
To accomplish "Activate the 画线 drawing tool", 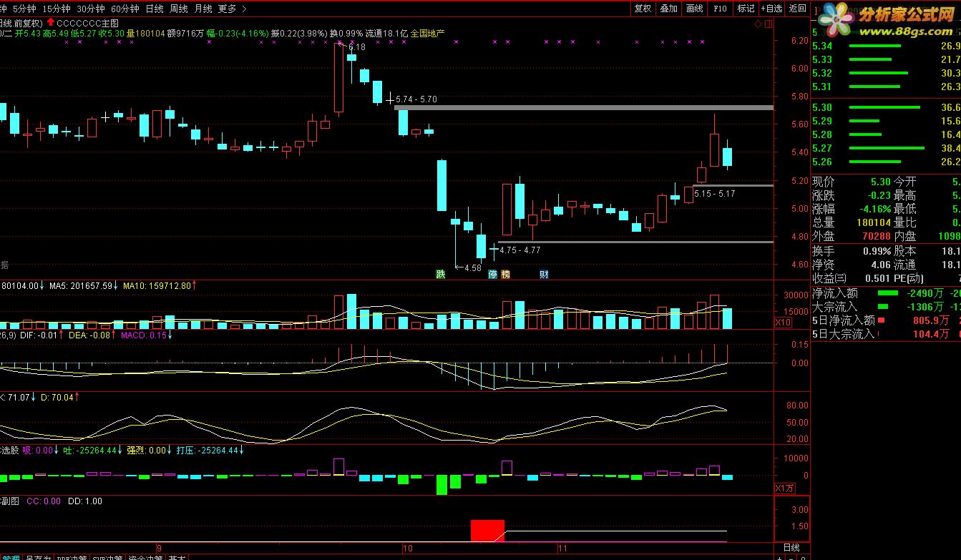I will (694, 9).
